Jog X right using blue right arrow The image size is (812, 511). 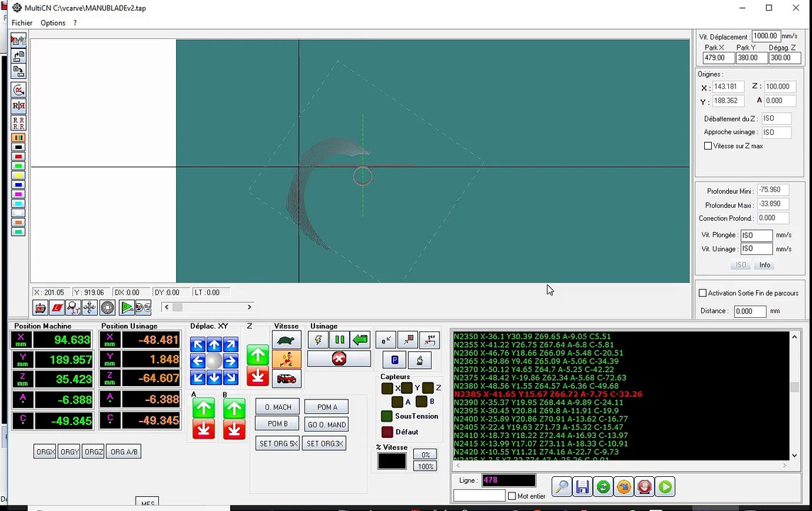[x=231, y=361]
